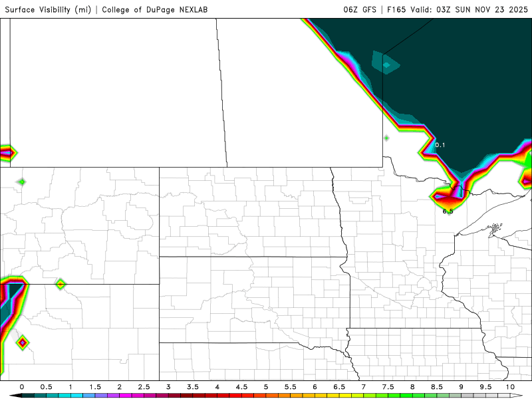The height and width of the screenshot is (399, 532).
Task: Click the "6.5" value on the color scale
Action: tap(339, 387)
